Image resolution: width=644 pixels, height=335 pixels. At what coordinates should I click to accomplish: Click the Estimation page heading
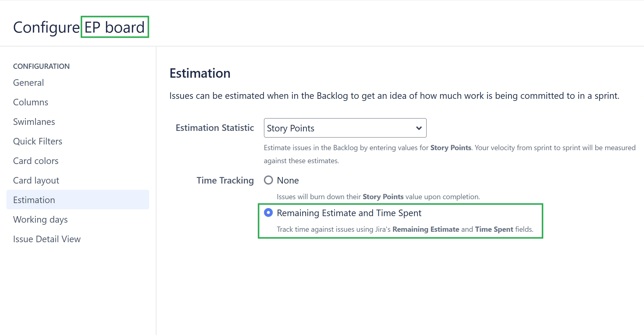tap(200, 73)
